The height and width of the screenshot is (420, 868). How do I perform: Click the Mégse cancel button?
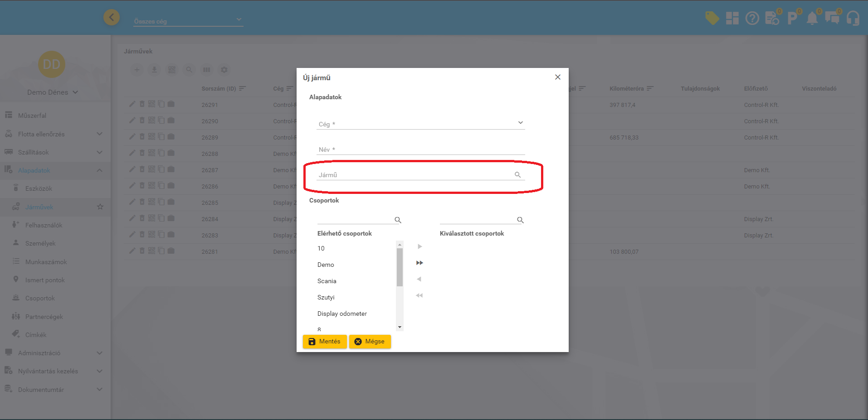coord(370,342)
